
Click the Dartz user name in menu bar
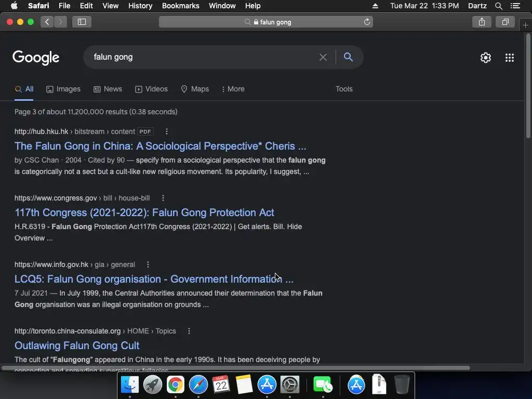(477, 6)
